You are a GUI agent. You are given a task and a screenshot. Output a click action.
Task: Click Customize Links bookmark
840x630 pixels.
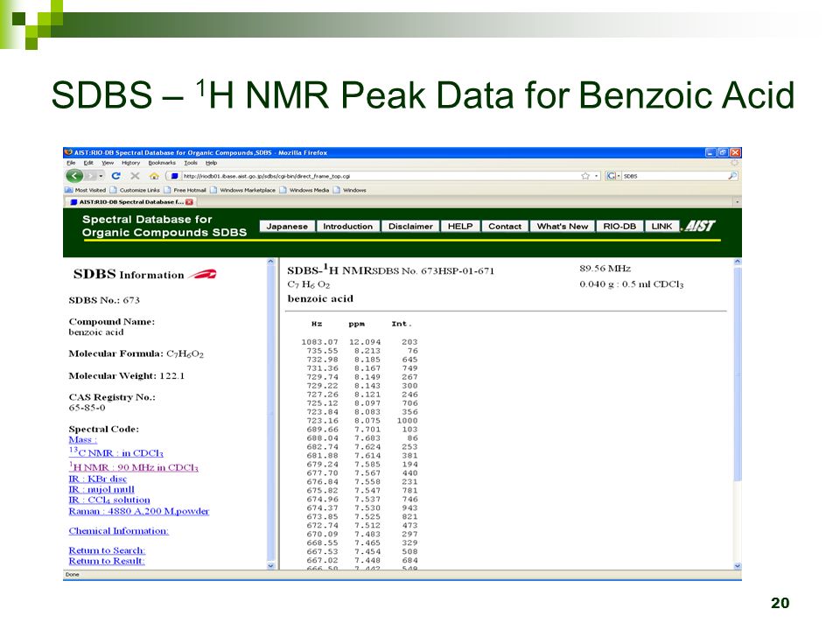coord(135,190)
